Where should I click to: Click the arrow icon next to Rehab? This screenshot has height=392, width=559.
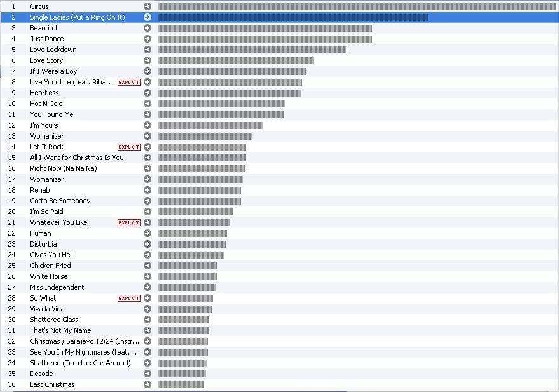coord(147,190)
